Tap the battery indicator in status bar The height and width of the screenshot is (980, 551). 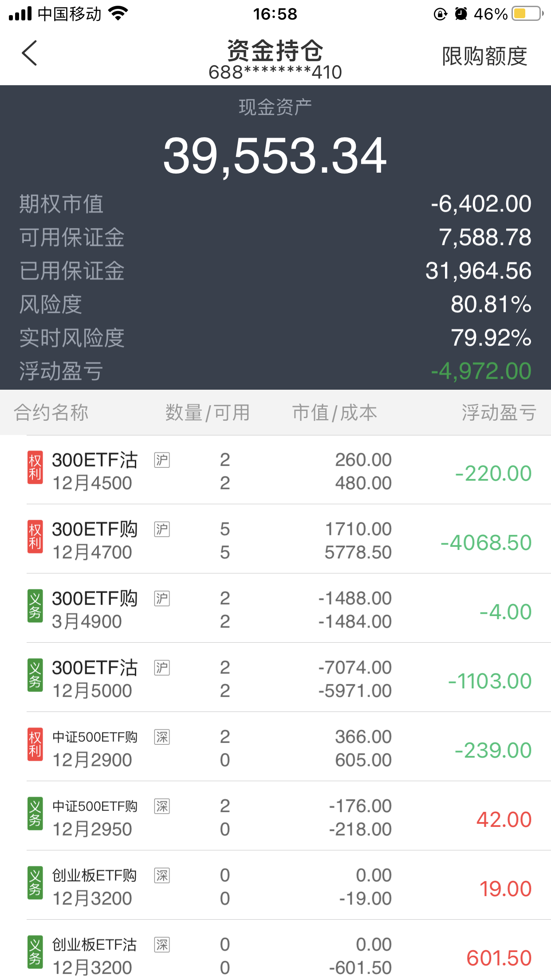(527, 14)
